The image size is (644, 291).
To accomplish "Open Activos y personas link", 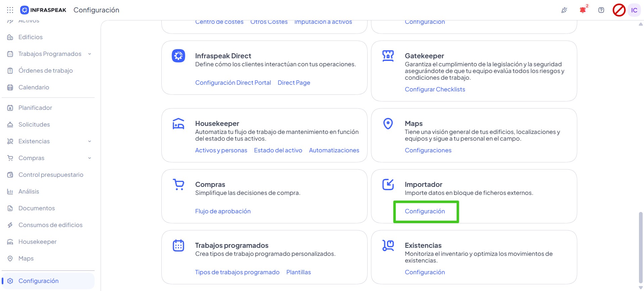I will tap(221, 150).
